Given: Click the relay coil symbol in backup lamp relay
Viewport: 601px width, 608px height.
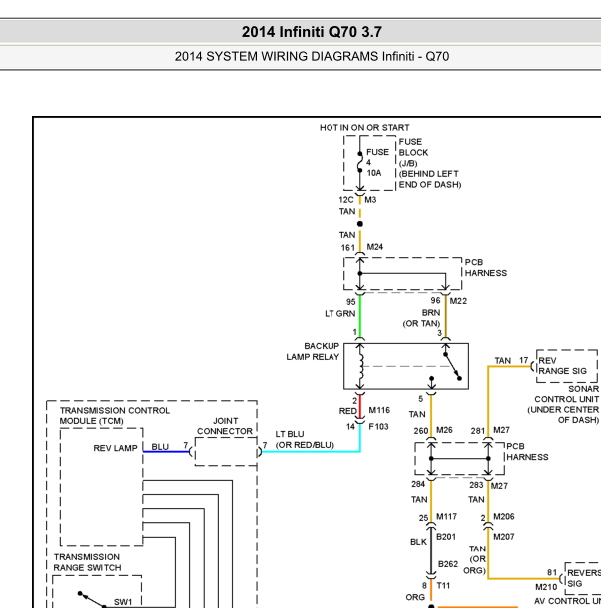Looking at the screenshot, I should click(x=361, y=366).
